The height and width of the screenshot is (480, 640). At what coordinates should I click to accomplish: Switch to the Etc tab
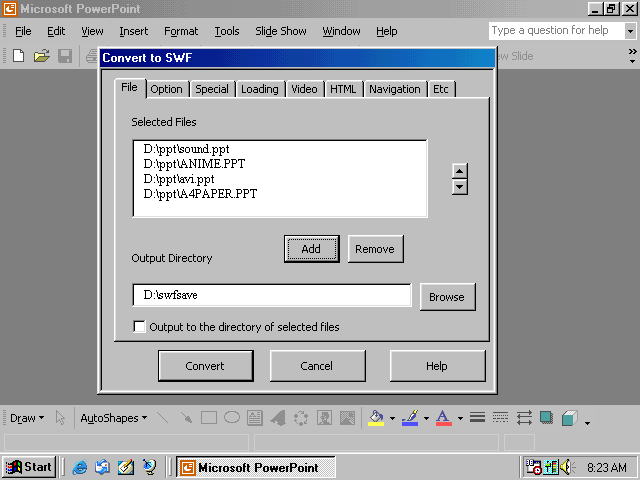point(441,89)
